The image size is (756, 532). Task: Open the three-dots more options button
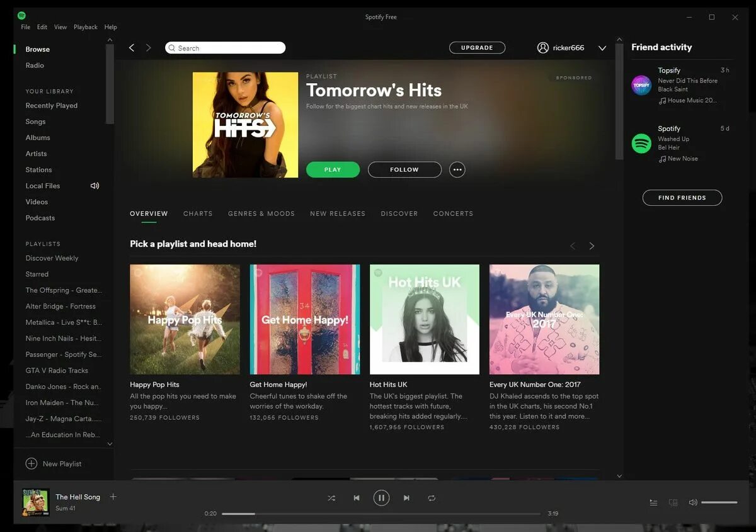tap(457, 169)
